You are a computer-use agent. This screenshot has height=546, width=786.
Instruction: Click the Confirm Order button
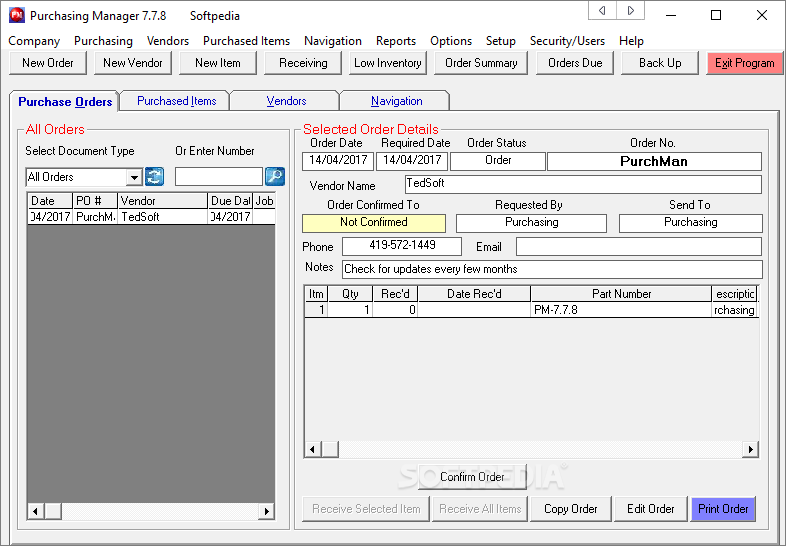pos(472,476)
